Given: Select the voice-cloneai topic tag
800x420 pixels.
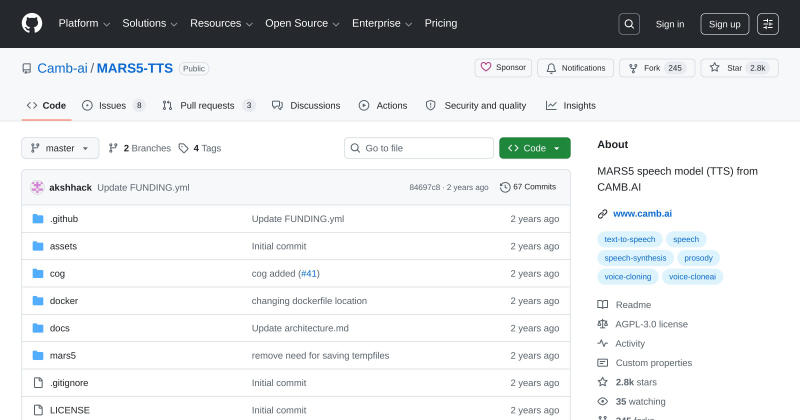Looking at the screenshot, I should click(692, 277).
